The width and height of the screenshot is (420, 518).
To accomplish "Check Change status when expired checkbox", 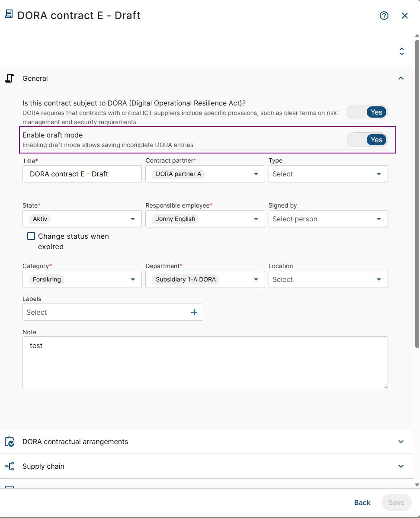I will point(31,236).
